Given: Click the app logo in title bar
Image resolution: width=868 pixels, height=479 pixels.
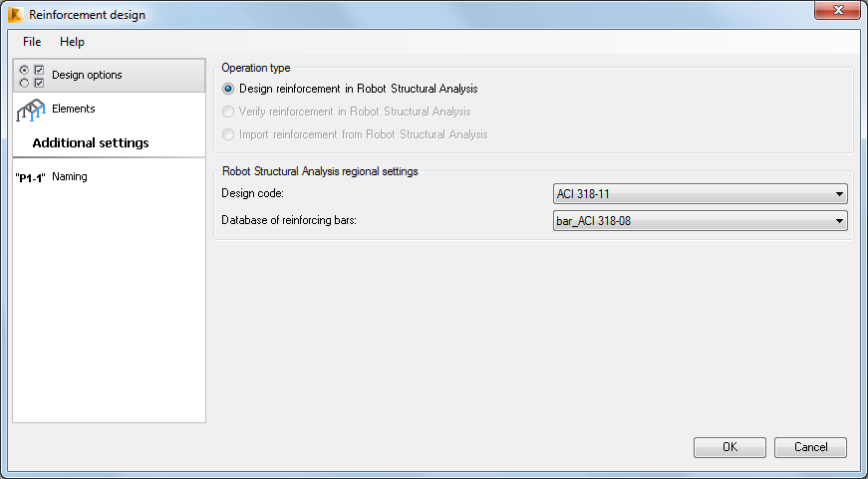Looking at the screenshot, I should 16,14.
